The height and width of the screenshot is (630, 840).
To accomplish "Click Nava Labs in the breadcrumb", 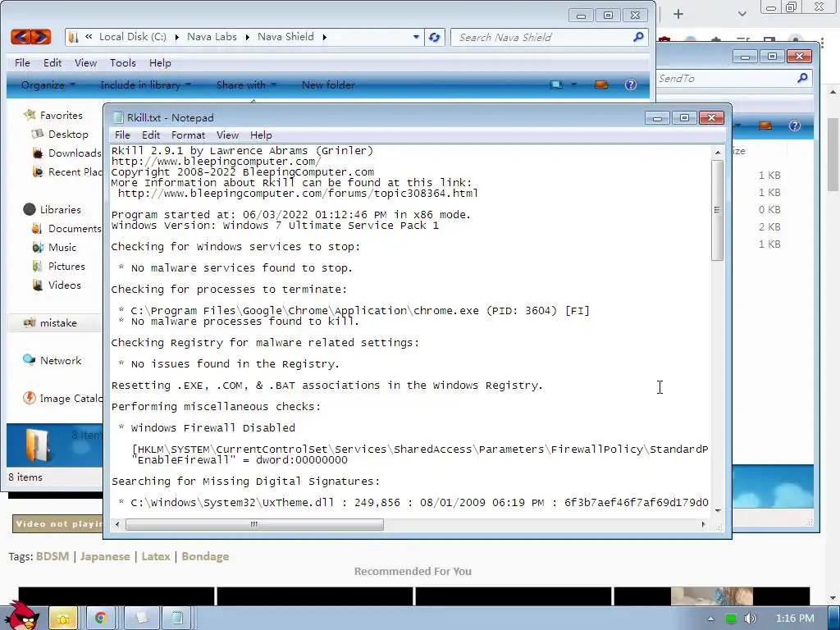I will coord(212,36).
